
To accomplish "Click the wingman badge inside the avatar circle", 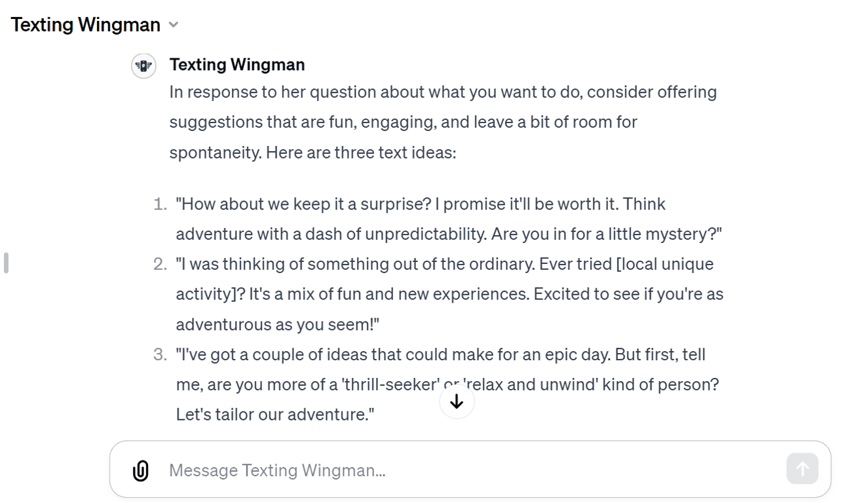I will pyautogui.click(x=143, y=66).
